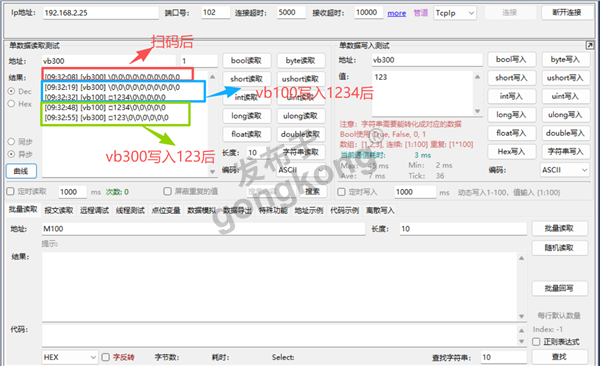This screenshot has height=366, width=600.
Task: Switch to the 报文读取 tab
Action: (59, 210)
